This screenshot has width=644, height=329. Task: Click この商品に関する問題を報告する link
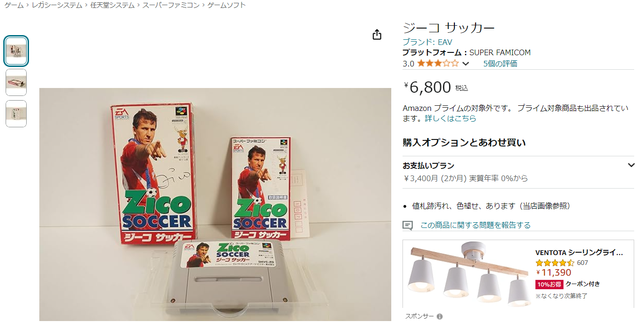coord(476,225)
